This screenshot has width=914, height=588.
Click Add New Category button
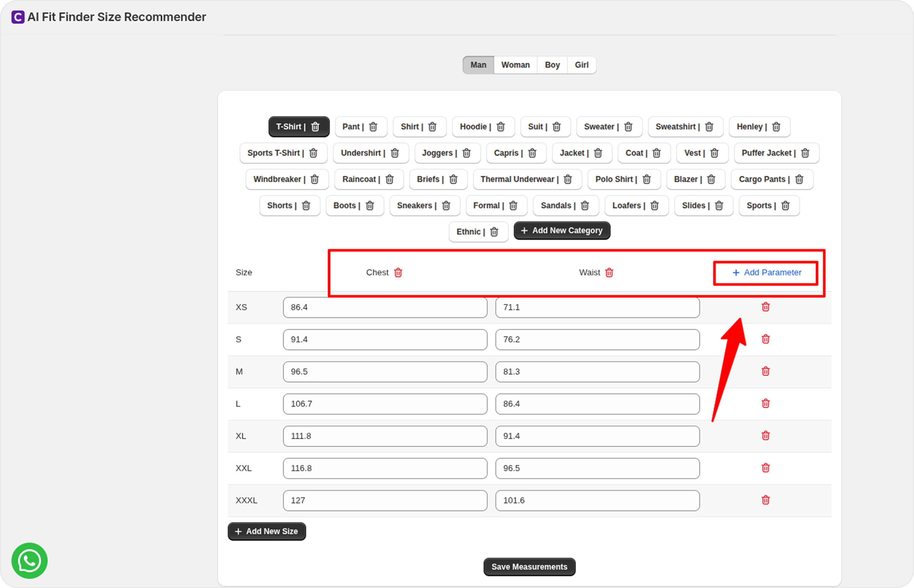[562, 230]
